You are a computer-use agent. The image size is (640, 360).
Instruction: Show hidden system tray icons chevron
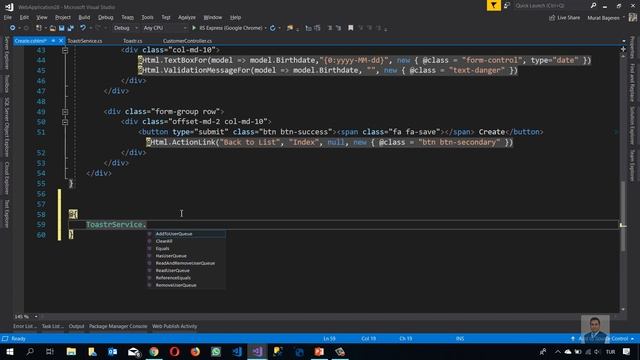[557, 351]
